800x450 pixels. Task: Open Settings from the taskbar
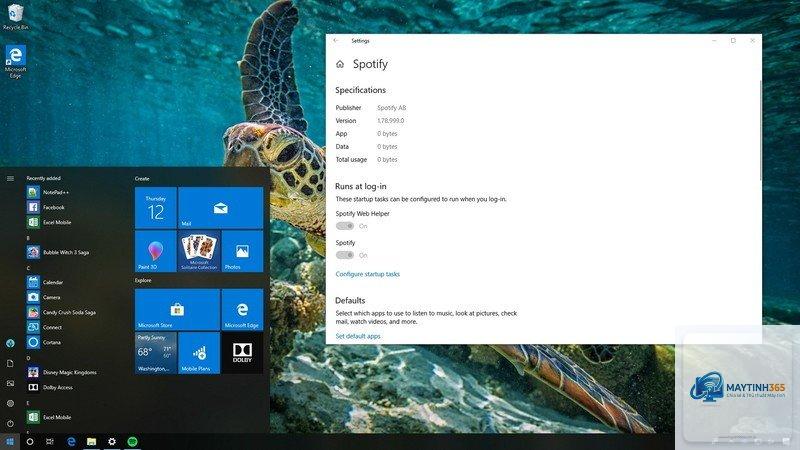coord(112,442)
